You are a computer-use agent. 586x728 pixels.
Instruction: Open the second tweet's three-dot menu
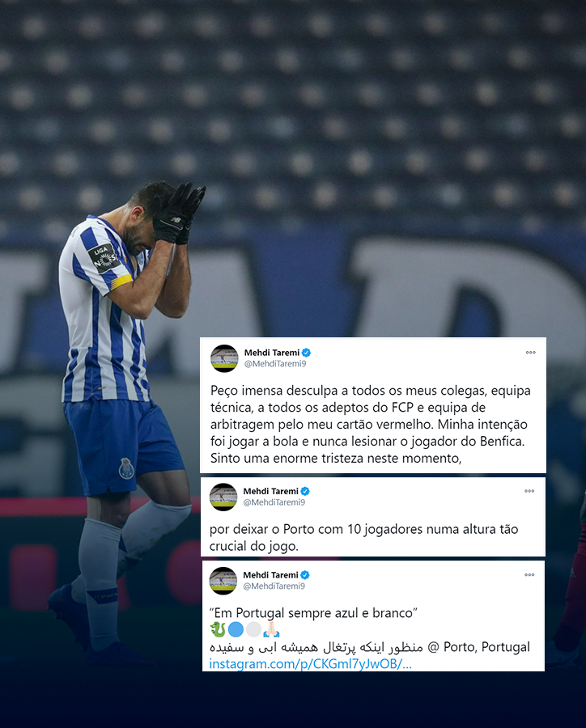point(529,491)
